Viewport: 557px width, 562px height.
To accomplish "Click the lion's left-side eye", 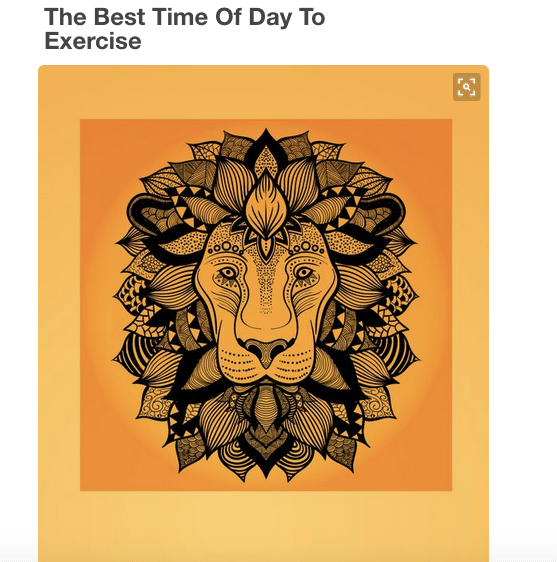I will pos(228,273).
